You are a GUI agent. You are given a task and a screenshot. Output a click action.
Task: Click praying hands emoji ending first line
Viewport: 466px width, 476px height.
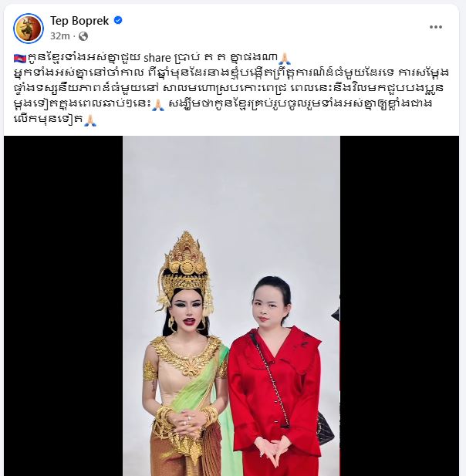pos(285,58)
